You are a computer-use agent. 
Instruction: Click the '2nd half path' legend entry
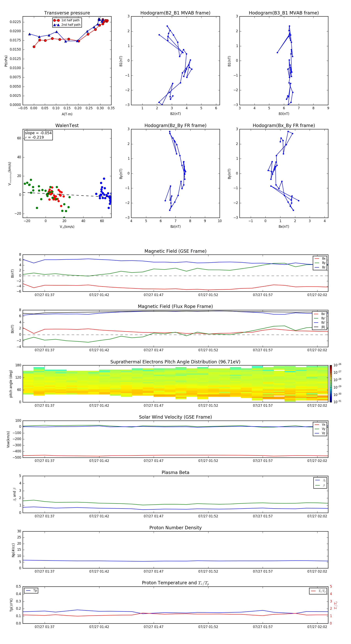[x=67, y=25]
